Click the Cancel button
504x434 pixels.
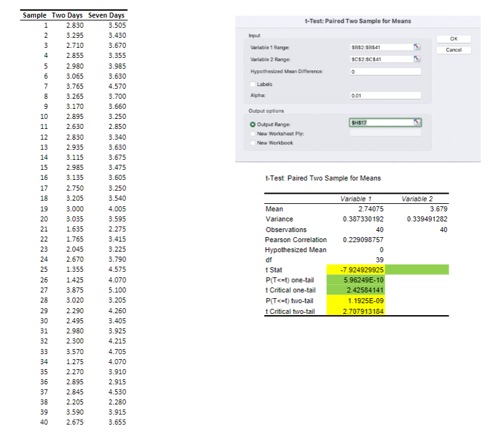(453, 50)
